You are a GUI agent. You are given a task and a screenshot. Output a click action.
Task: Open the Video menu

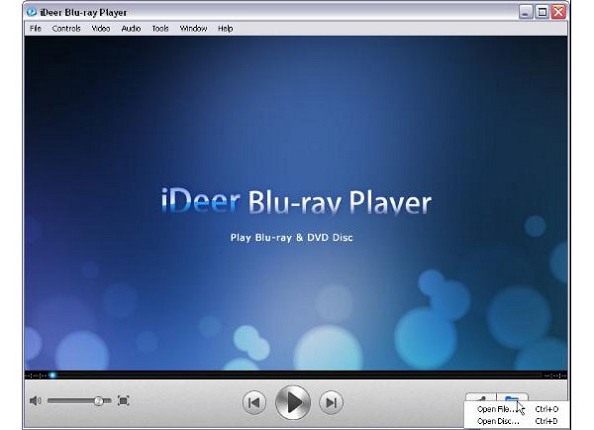point(101,28)
